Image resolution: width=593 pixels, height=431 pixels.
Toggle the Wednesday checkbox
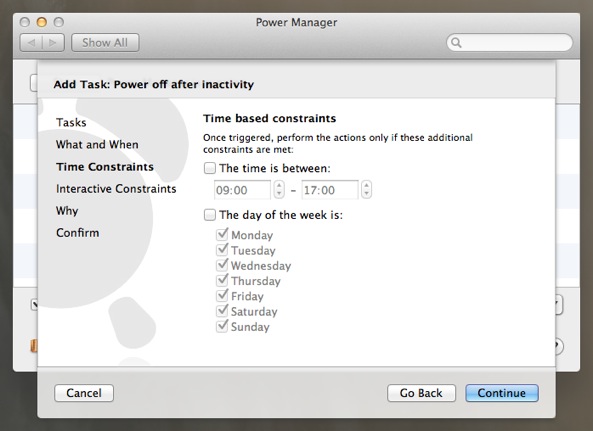pyautogui.click(x=222, y=265)
